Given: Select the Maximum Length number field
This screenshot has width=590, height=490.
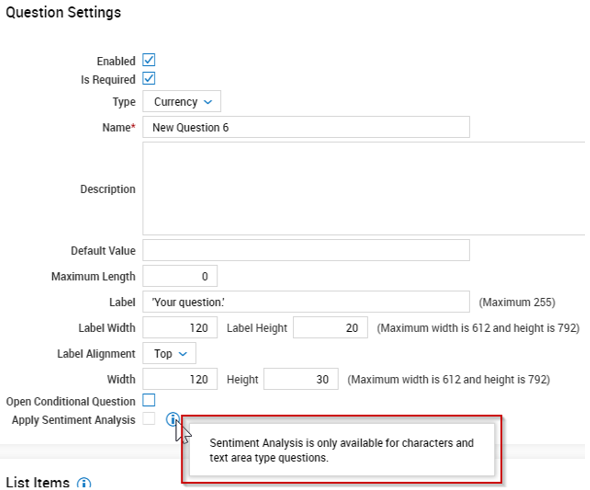Looking at the screenshot, I should 180,276.
